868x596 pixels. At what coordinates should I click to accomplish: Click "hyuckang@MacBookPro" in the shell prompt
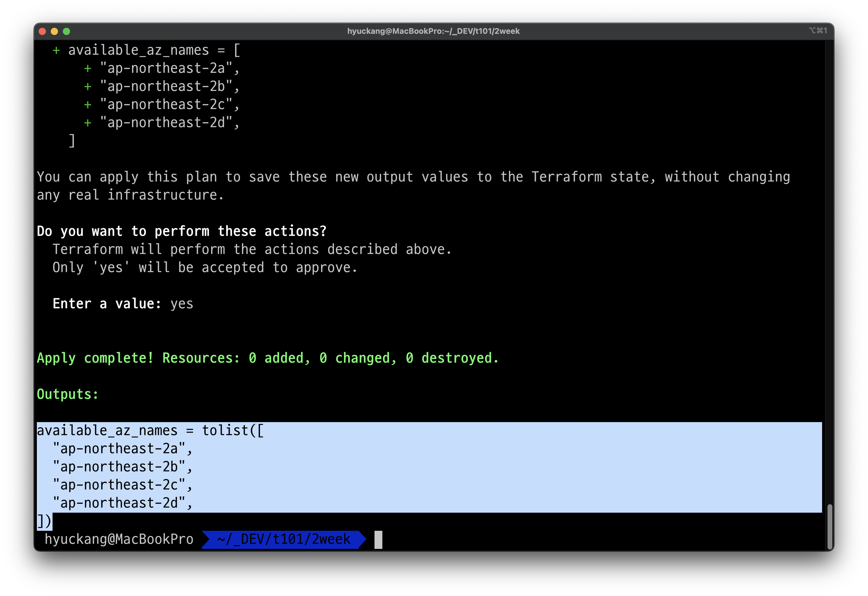119,539
